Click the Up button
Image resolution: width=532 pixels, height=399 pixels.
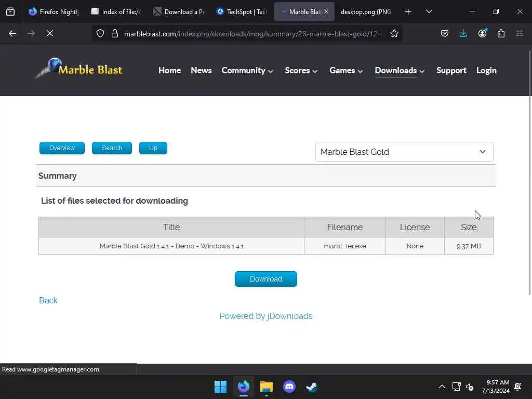pyautogui.click(x=153, y=148)
